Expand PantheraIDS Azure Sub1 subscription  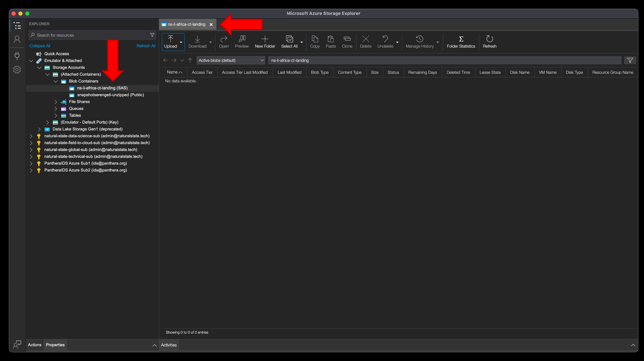click(x=31, y=163)
